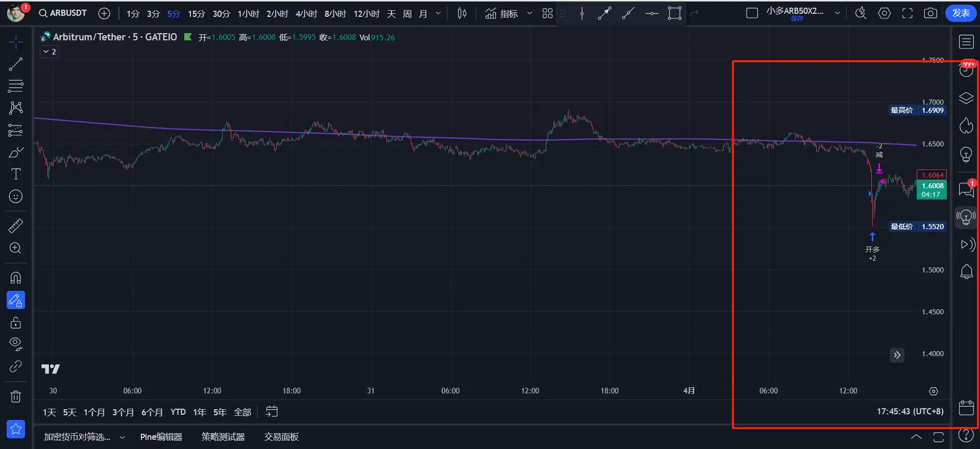Click the blue 发表 publish button
Screen dimensions: 980x449
pos(961,13)
